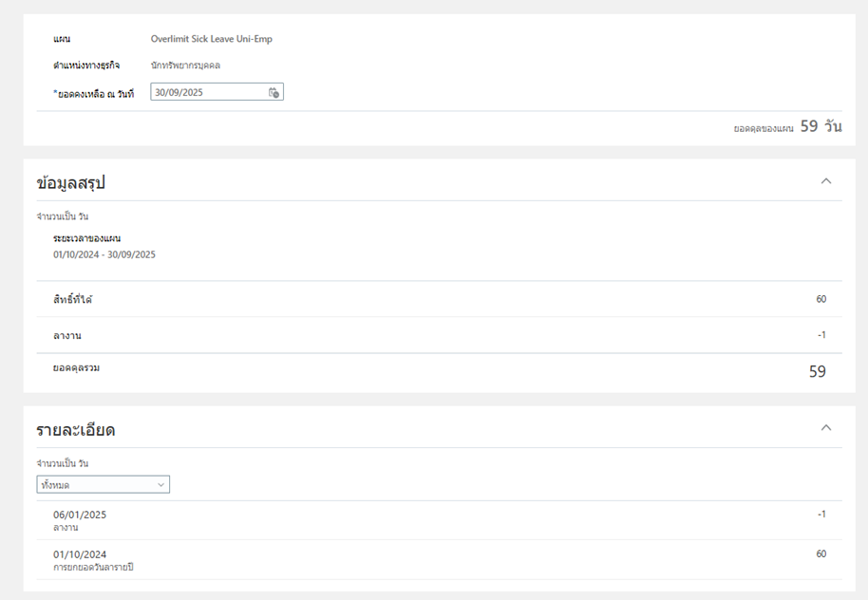
Task: Open the calendar picker icon in the date field
Action: pyautogui.click(x=274, y=93)
